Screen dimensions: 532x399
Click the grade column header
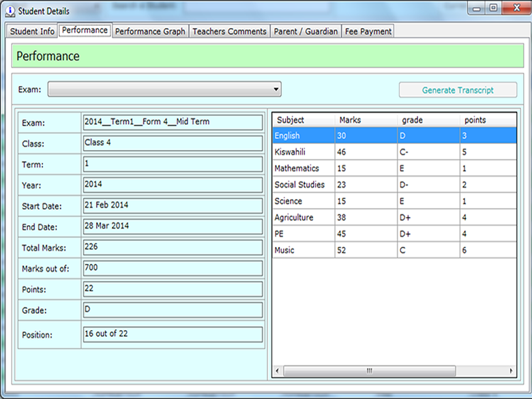coord(428,120)
